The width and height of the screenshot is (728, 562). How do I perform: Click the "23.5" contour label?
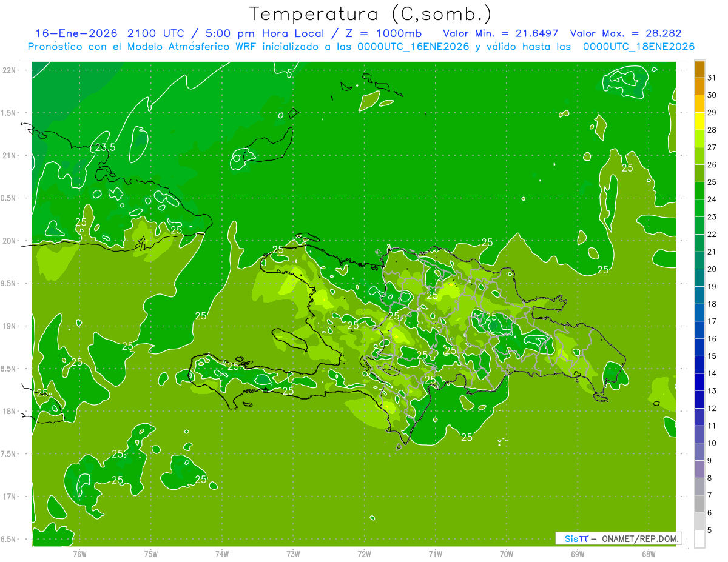click(105, 147)
